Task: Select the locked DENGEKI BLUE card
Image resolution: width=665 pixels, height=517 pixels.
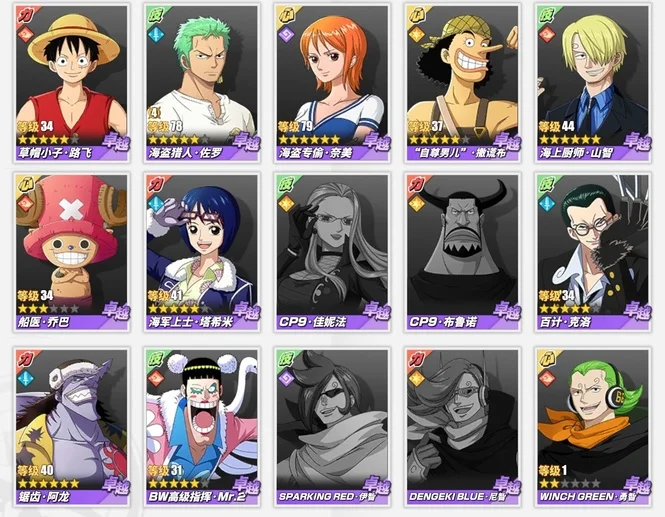Action: tap(463, 427)
